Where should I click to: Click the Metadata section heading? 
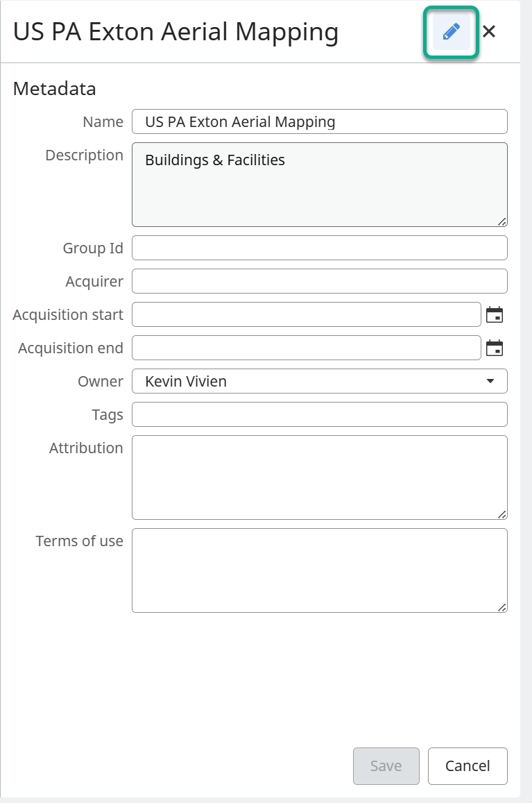[x=55, y=89]
